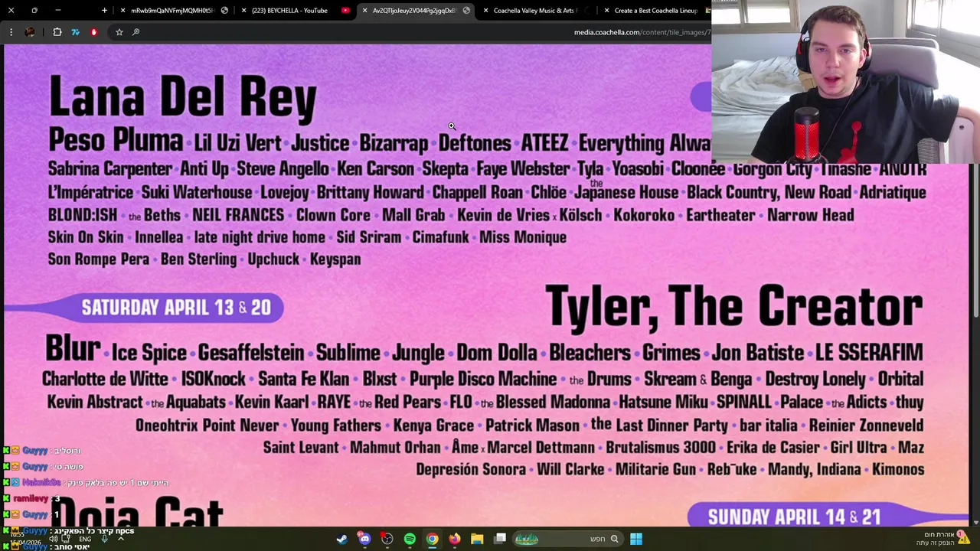The width and height of the screenshot is (980, 551).
Task: Click the Lil Uzi Vert artist name
Action: tap(237, 143)
